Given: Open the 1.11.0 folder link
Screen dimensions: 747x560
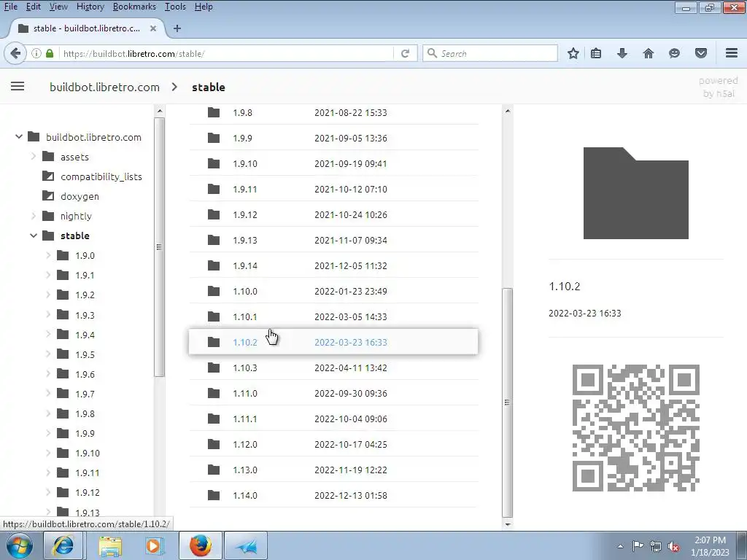Looking at the screenshot, I should pyautogui.click(x=245, y=393).
